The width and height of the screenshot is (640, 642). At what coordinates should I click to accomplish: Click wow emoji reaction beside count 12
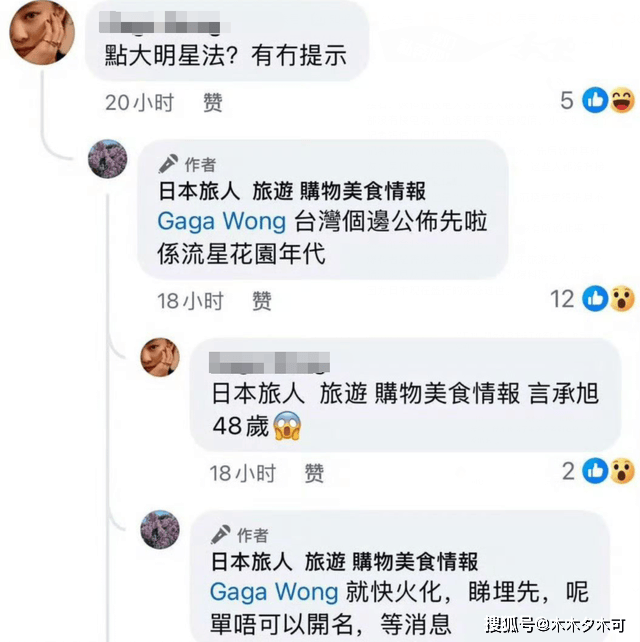click(622, 298)
